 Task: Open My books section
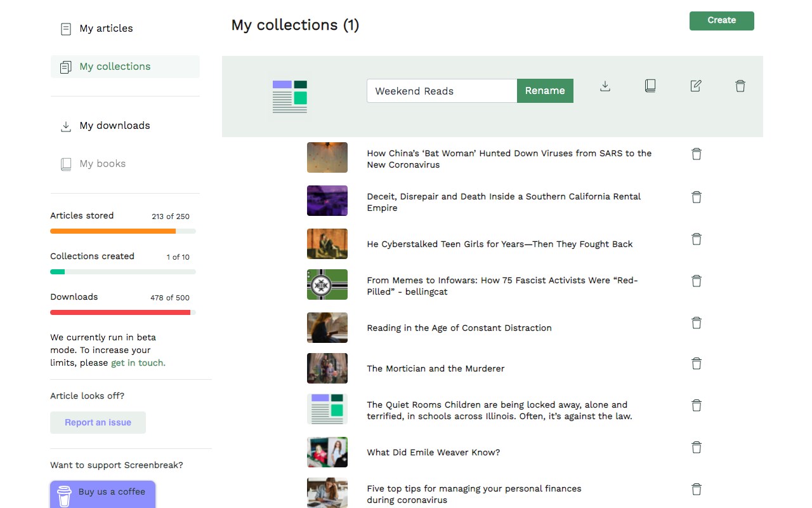102,164
